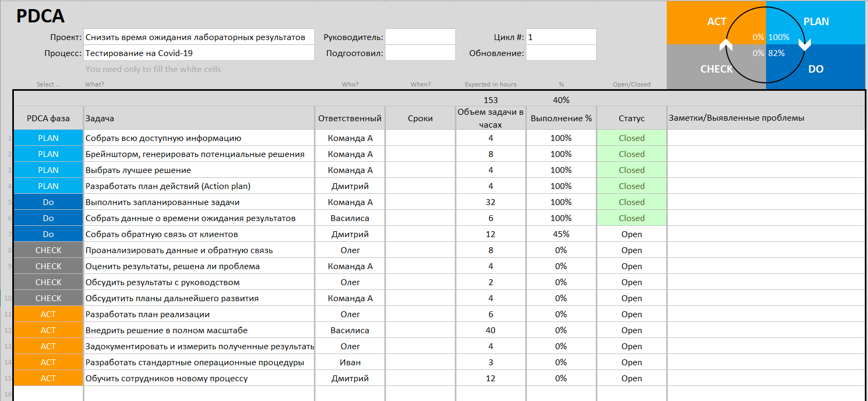Open phase cell PLAN for 'Собрать всю доступную информацию'
The image size is (868, 401).
48,138
